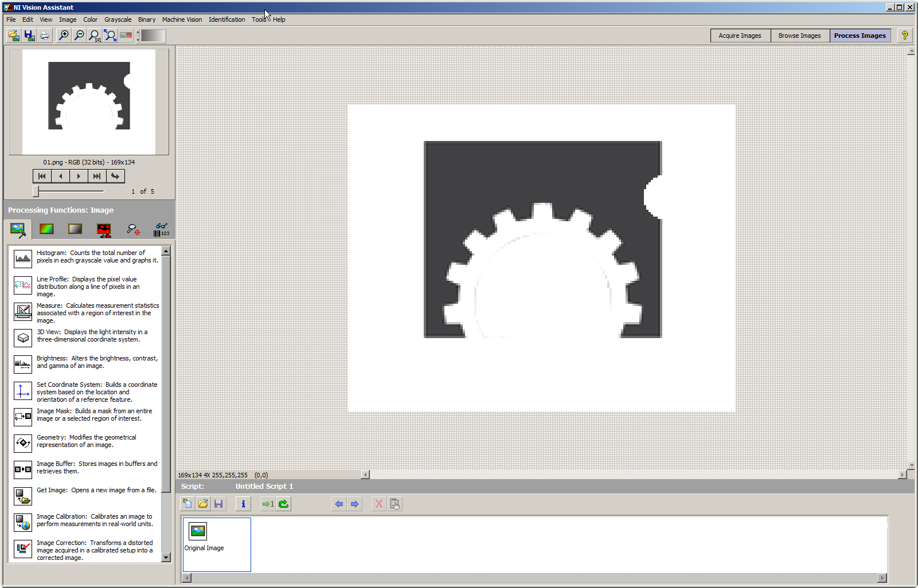The width and height of the screenshot is (918, 588).
Task: Open the Identification functions barcode icon
Action: click(x=162, y=230)
